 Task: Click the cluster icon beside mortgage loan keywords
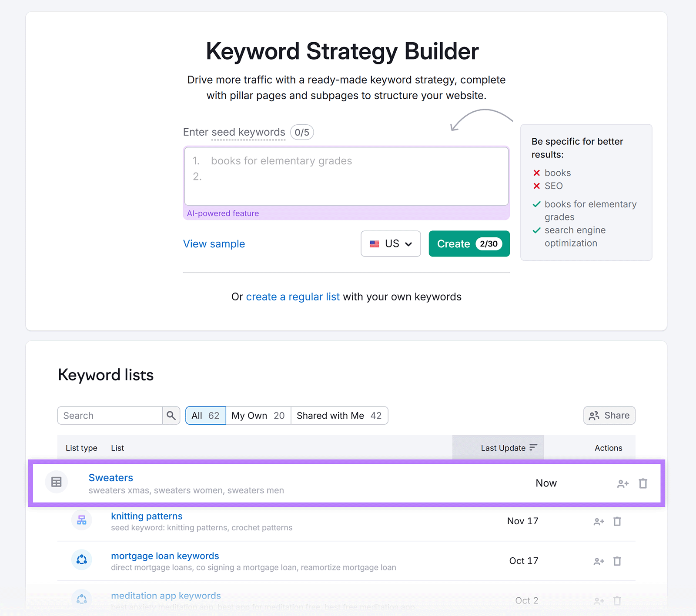tap(82, 560)
